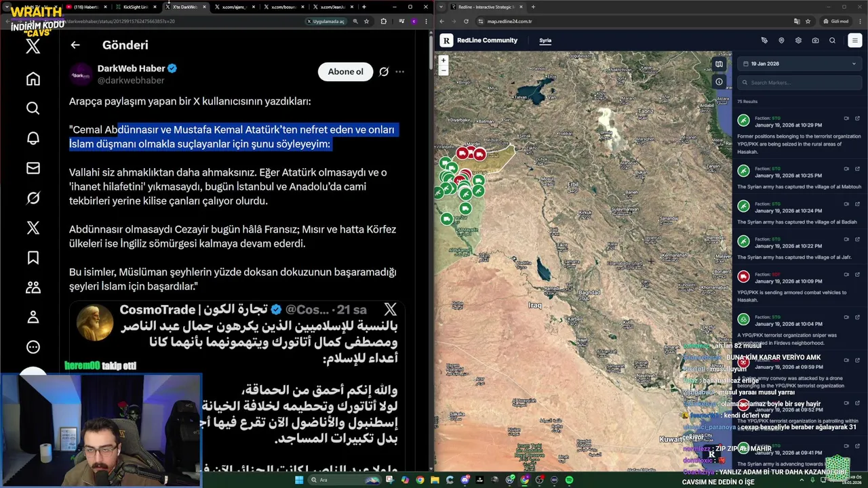Open tab search dropdown in RedLine browser
Image resolution: width=868 pixels, height=488 pixels.
tap(442, 7)
